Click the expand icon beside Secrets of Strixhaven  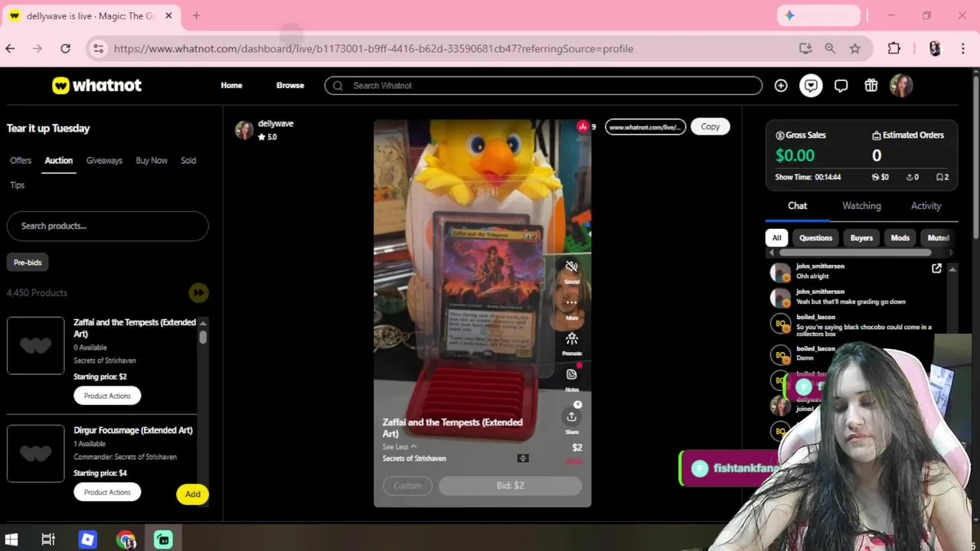pos(523,458)
